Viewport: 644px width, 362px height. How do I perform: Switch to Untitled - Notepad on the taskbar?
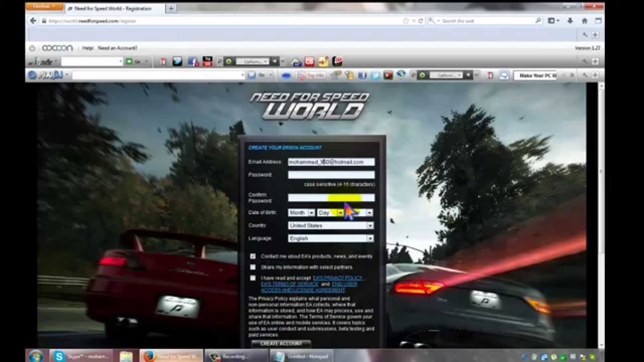point(302,356)
